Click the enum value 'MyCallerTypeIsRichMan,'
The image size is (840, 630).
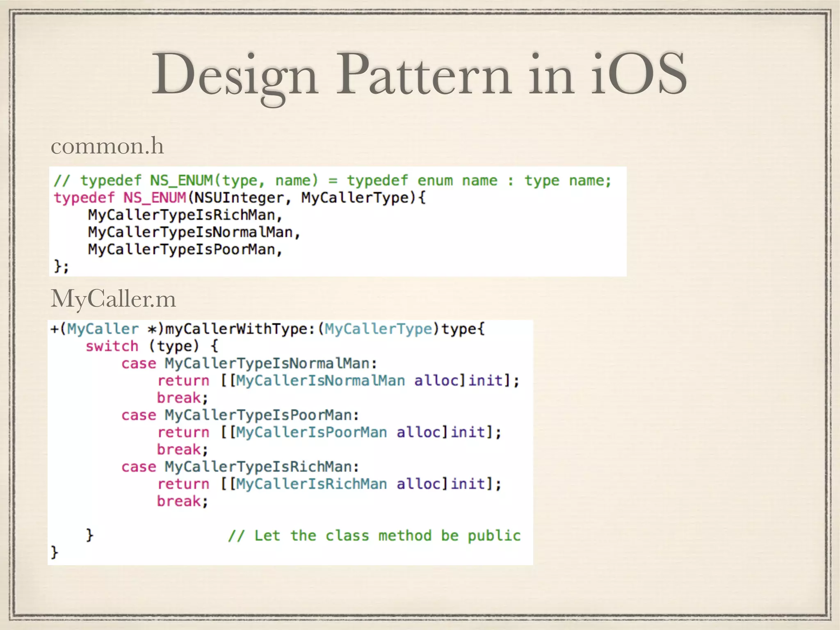coord(185,215)
